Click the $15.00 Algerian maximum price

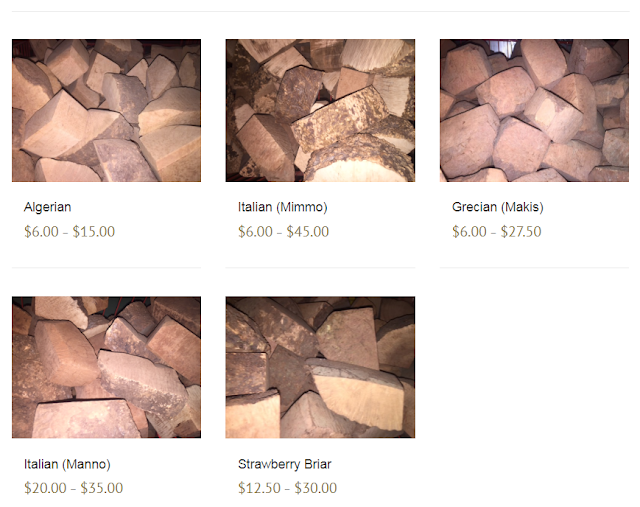point(93,231)
